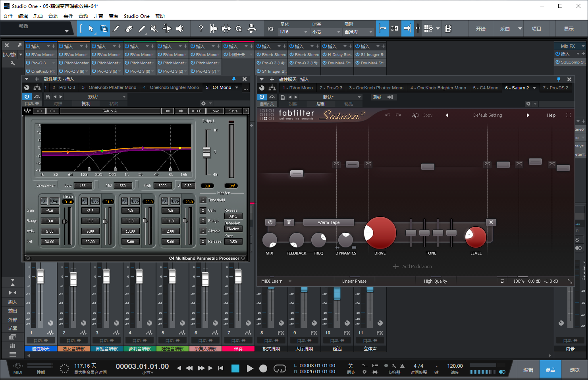Remove the Saturn band with X button

tap(491, 222)
